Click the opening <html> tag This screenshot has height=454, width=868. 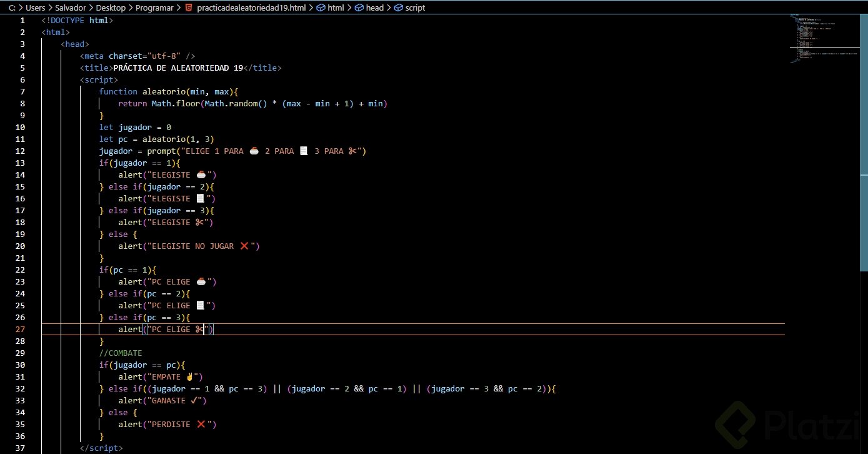56,32
